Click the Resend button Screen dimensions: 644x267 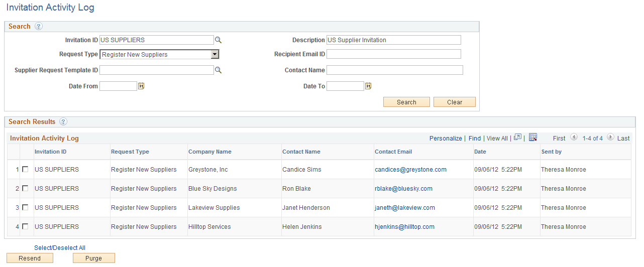tap(30, 258)
